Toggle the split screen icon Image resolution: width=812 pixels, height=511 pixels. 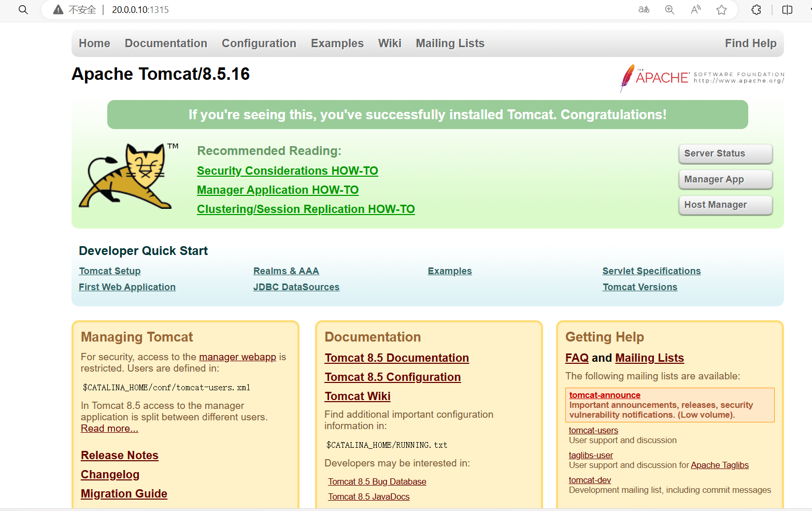click(x=787, y=10)
